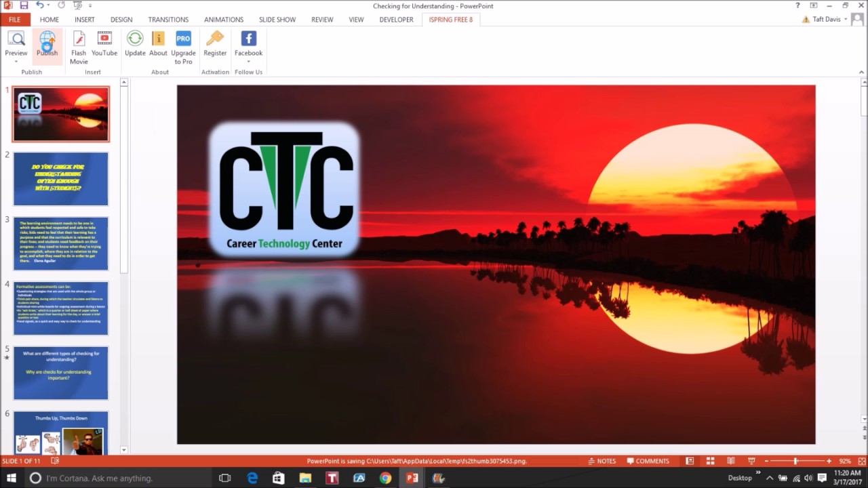Open the Undo history dropdown
868x488 pixels.
(50, 5)
